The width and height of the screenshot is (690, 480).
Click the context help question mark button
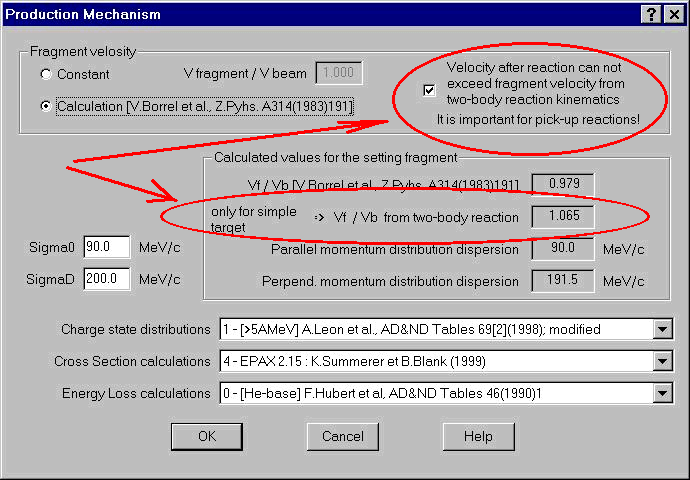(650, 14)
